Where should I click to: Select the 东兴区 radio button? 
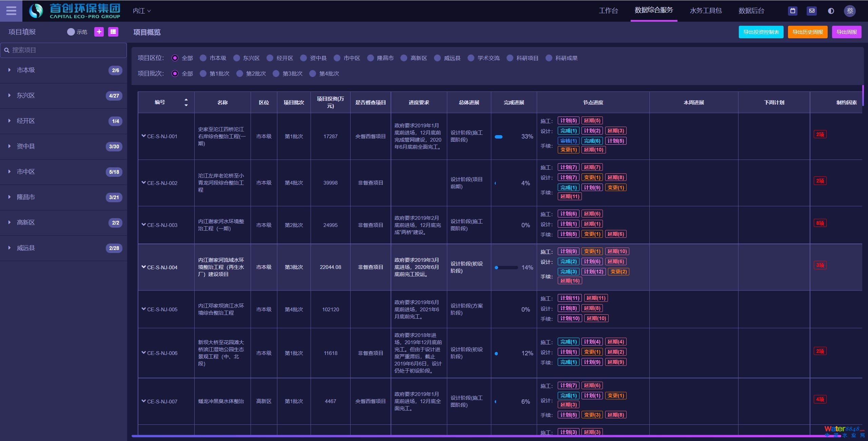[237, 58]
